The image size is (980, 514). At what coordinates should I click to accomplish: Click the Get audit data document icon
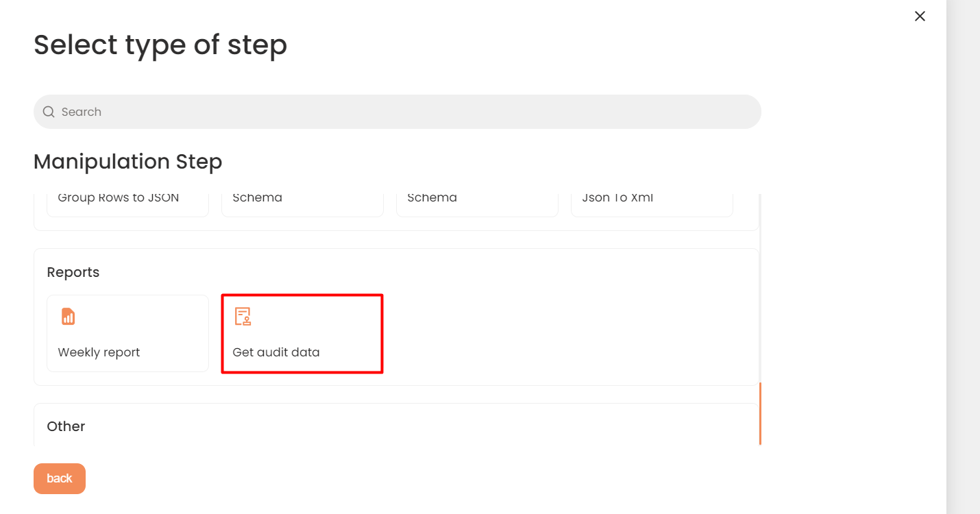click(243, 316)
